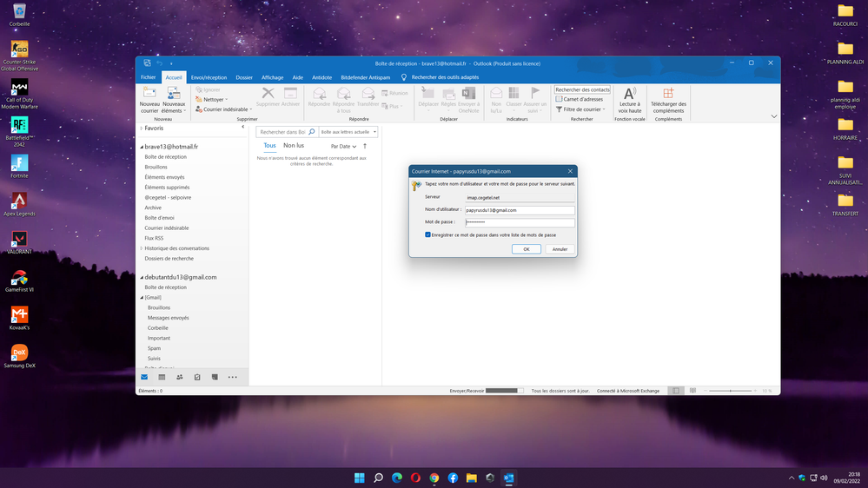The image size is (868, 488).
Task: Adjust the zoom slider in status bar
Action: pyautogui.click(x=730, y=391)
